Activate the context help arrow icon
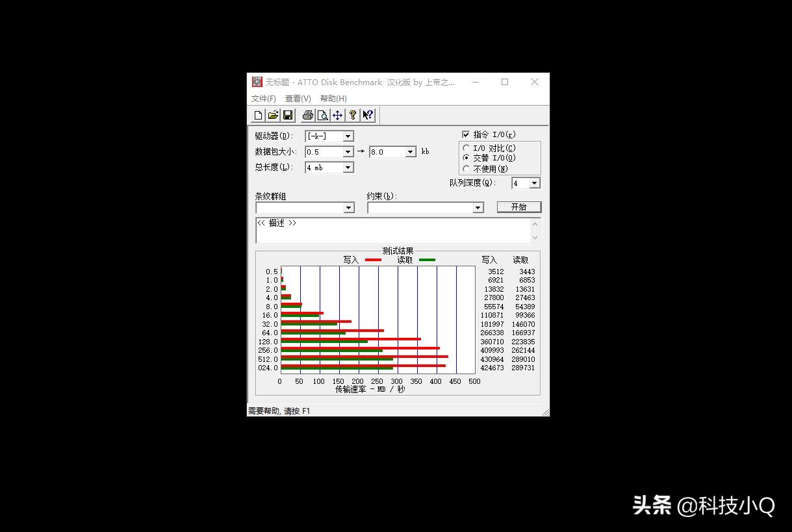792x532 pixels. point(368,115)
